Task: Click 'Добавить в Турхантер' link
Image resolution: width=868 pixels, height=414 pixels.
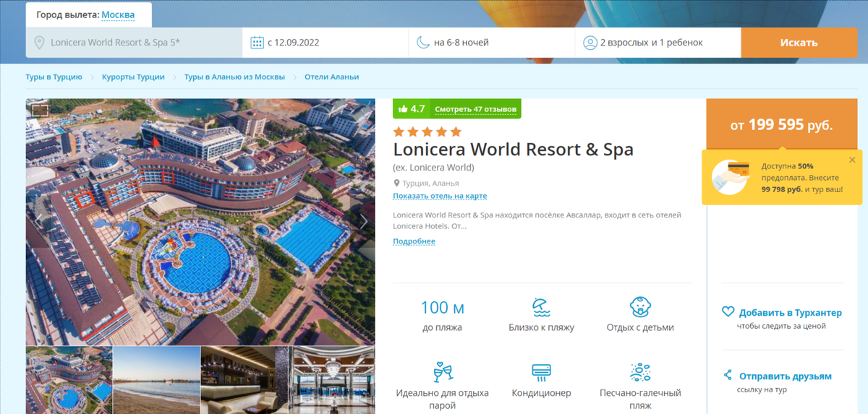Action: (791, 313)
